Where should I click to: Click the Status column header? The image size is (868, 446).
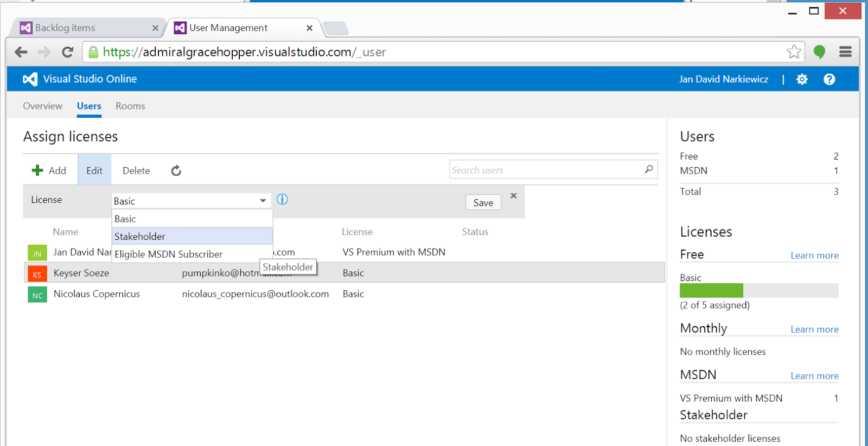tap(475, 232)
